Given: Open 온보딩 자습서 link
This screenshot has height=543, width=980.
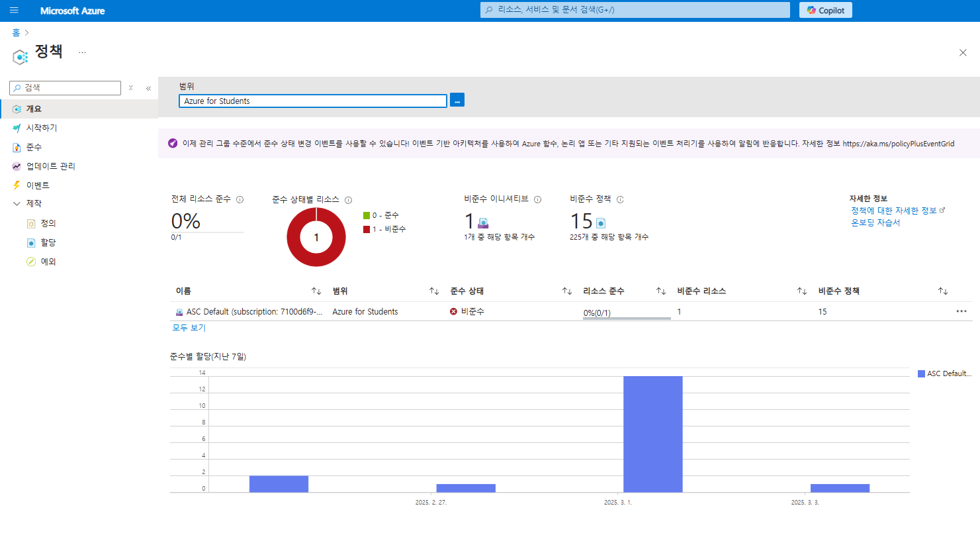Looking at the screenshot, I should [x=875, y=222].
